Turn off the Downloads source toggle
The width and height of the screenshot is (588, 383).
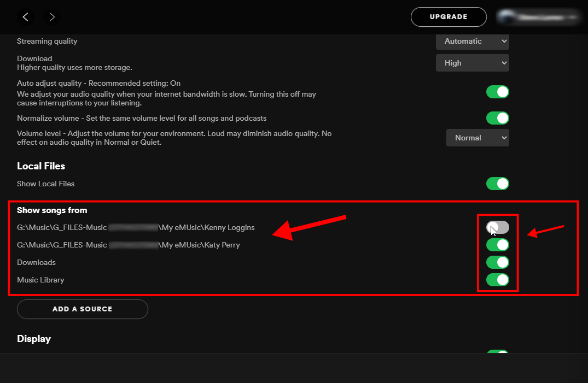497,262
